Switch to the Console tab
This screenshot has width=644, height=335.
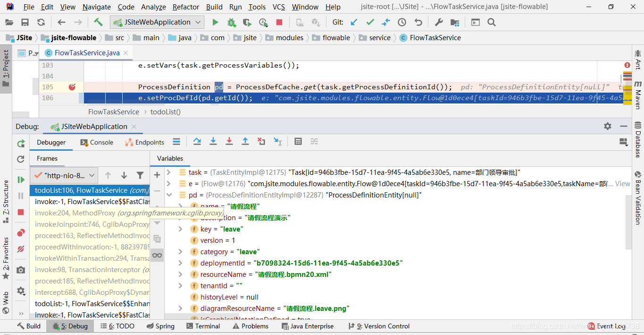coord(97,142)
